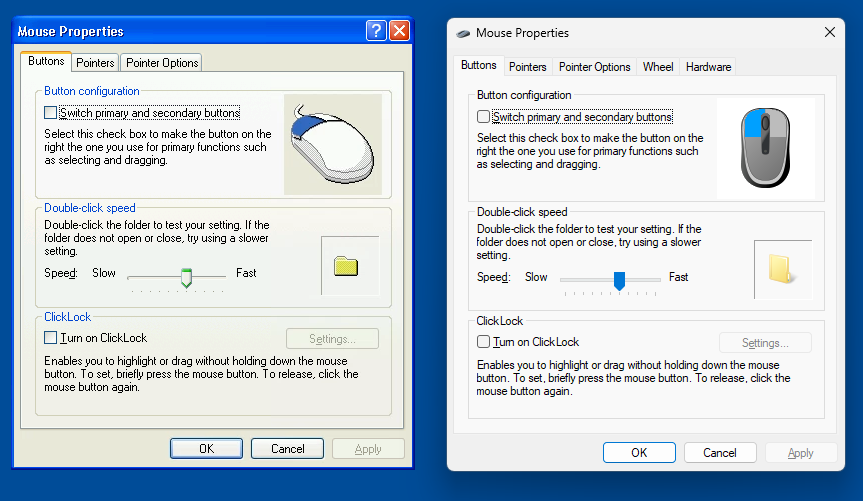Screen dimensions: 863x501
Task: Turn on ClickLock in the modern dialog
Action: [x=484, y=342]
